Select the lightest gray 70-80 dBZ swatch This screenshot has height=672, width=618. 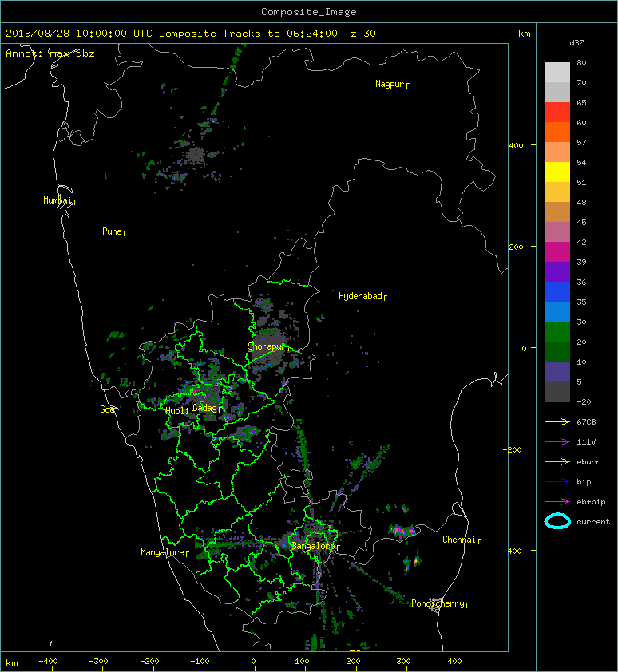tap(557, 72)
